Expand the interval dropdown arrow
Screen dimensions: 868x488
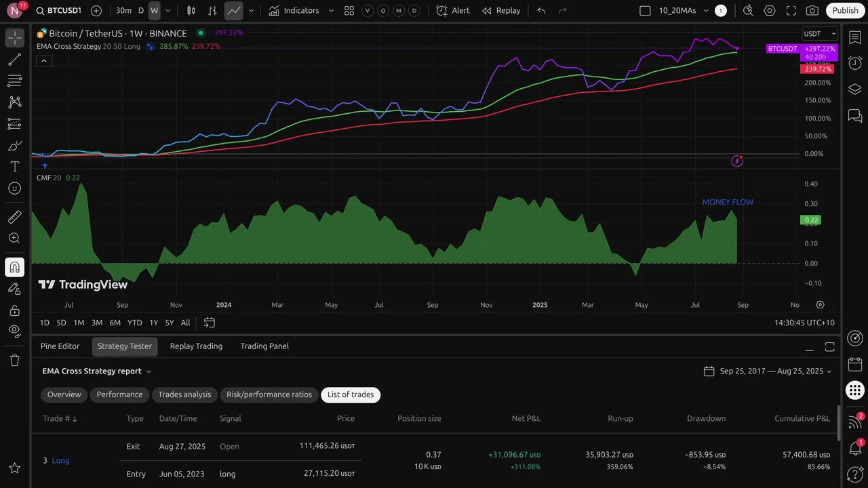[168, 11]
